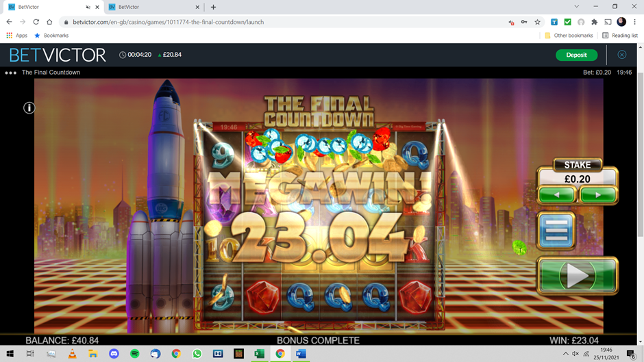Open Minecraft from the taskbar
This screenshot has height=362, width=644.
click(x=238, y=354)
